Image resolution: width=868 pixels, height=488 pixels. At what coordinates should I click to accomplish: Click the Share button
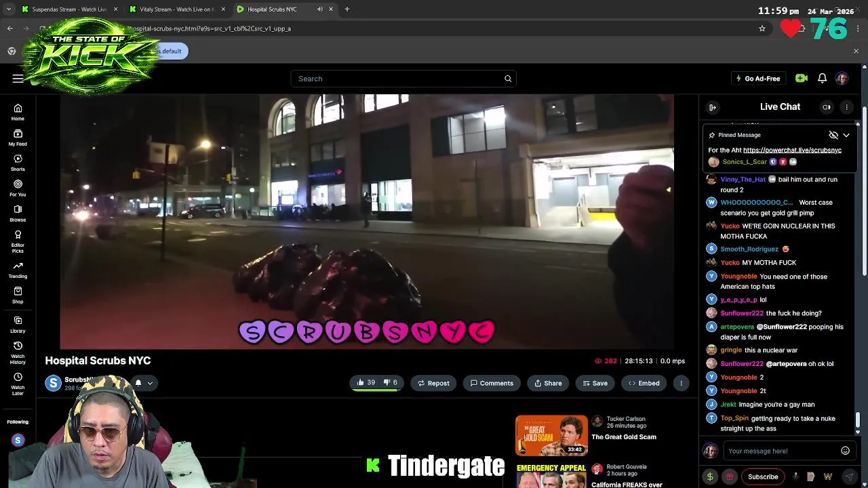coord(548,383)
